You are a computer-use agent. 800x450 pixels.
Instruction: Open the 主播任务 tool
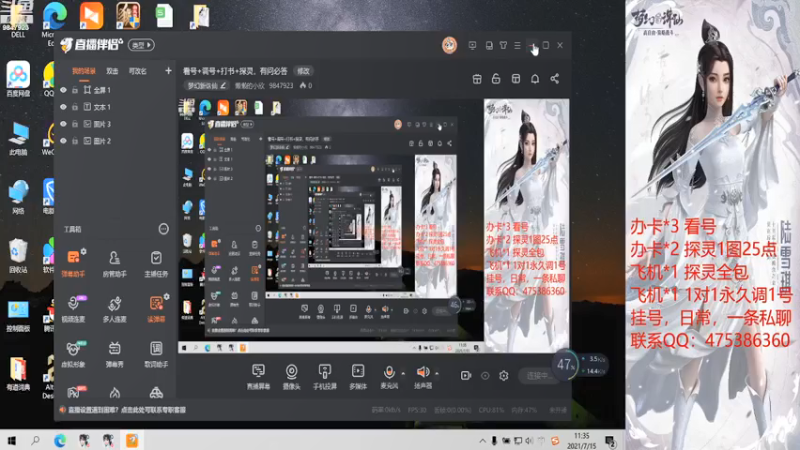point(156,262)
